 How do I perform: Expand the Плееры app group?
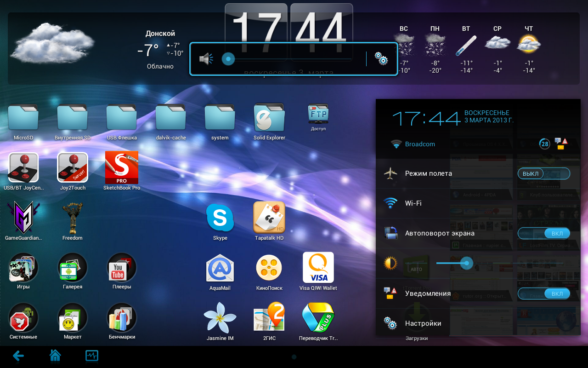click(122, 268)
